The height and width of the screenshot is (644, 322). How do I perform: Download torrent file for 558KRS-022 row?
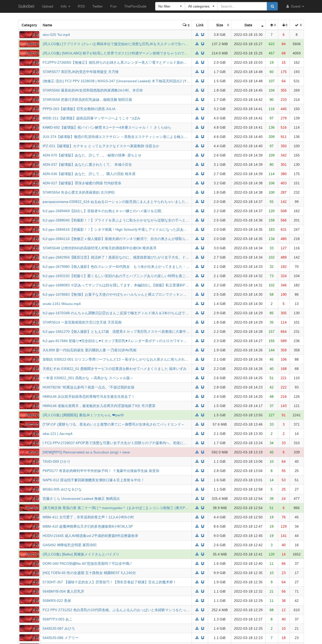point(197,601)
